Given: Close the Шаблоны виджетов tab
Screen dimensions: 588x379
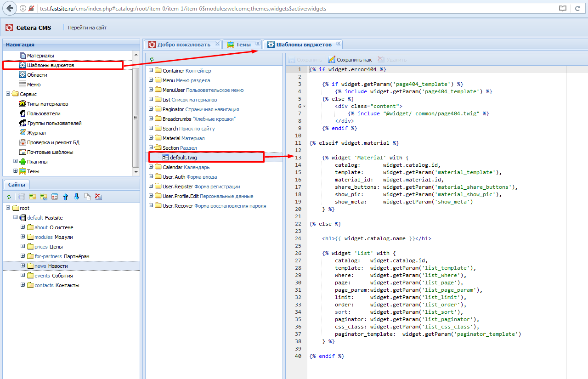Looking at the screenshot, I should tap(339, 44).
